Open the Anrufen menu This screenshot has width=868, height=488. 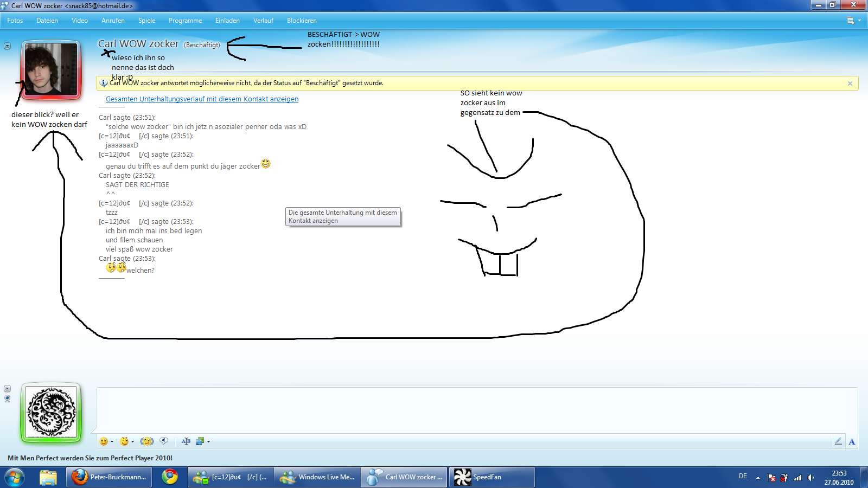tap(113, 21)
